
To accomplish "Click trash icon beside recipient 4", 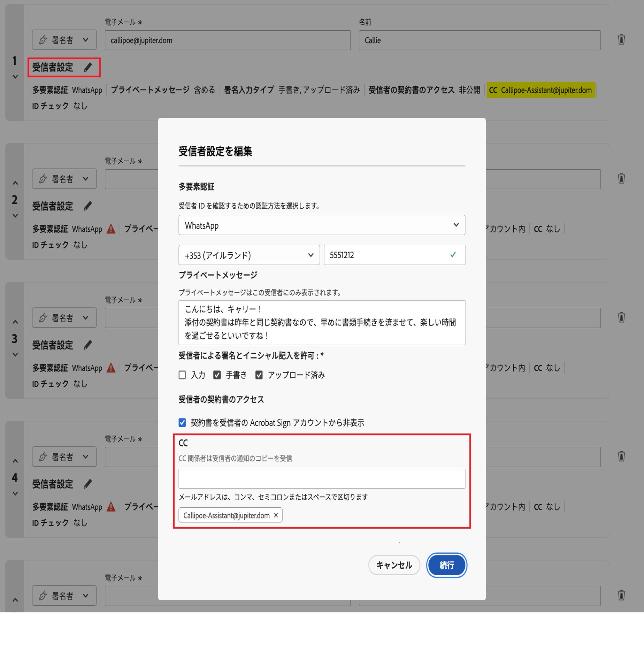I will click(x=621, y=456).
